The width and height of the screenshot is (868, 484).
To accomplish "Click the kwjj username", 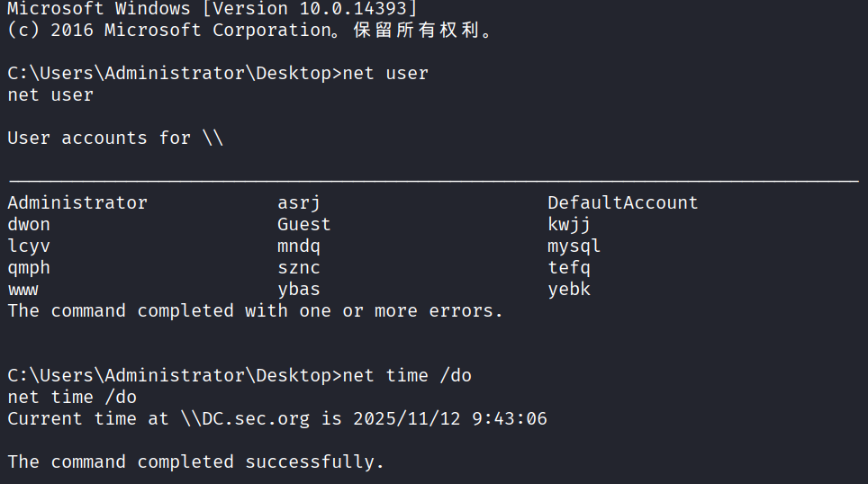I will pyautogui.click(x=569, y=224).
